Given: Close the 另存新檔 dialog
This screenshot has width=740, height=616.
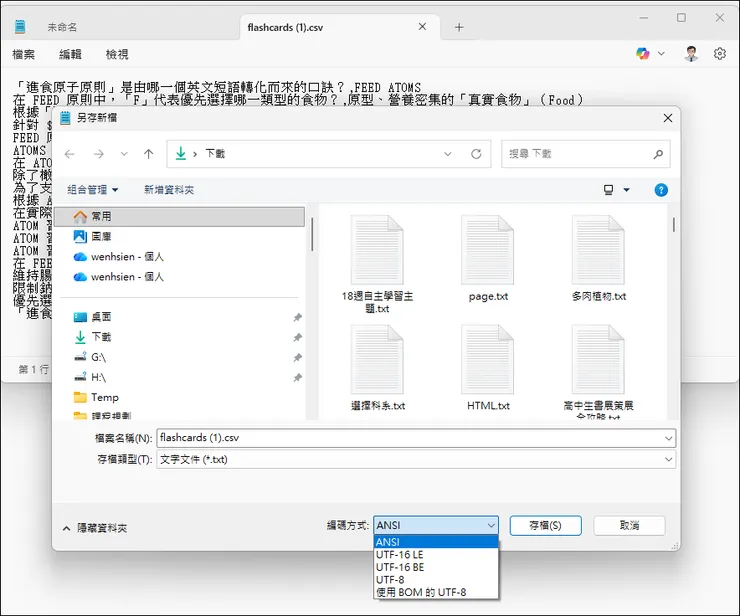Looking at the screenshot, I should point(668,118).
